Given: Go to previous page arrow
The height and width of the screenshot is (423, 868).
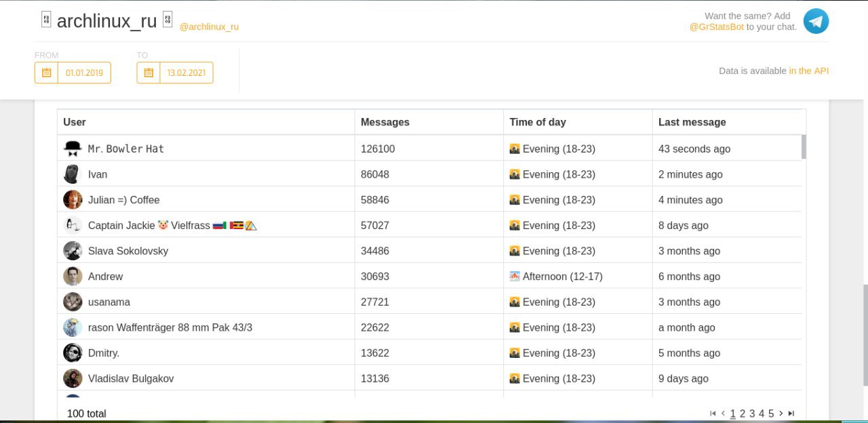Looking at the screenshot, I should [x=723, y=414].
